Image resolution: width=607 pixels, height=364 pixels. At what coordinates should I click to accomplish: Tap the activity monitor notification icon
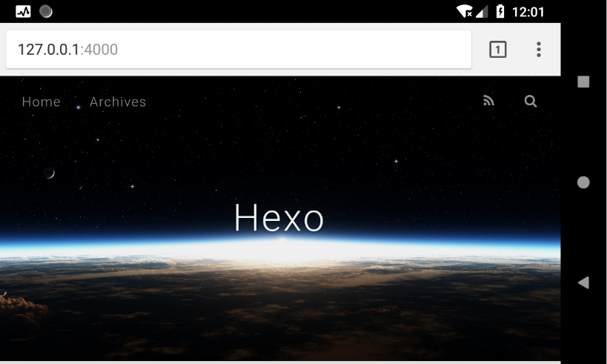[23, 12]
